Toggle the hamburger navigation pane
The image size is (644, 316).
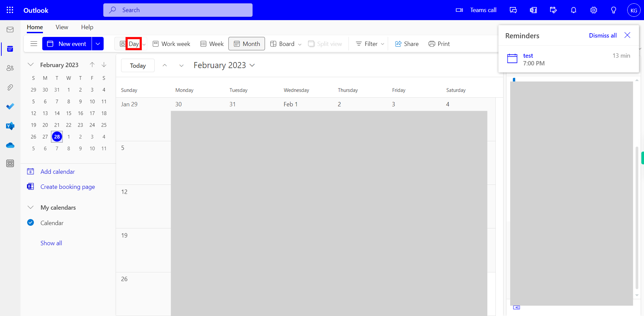pos(34,44)
